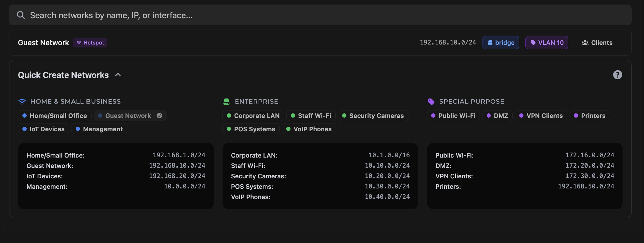Create a Security Cameras network
Viewport: 644px width, 243px height.
point(373,116)
